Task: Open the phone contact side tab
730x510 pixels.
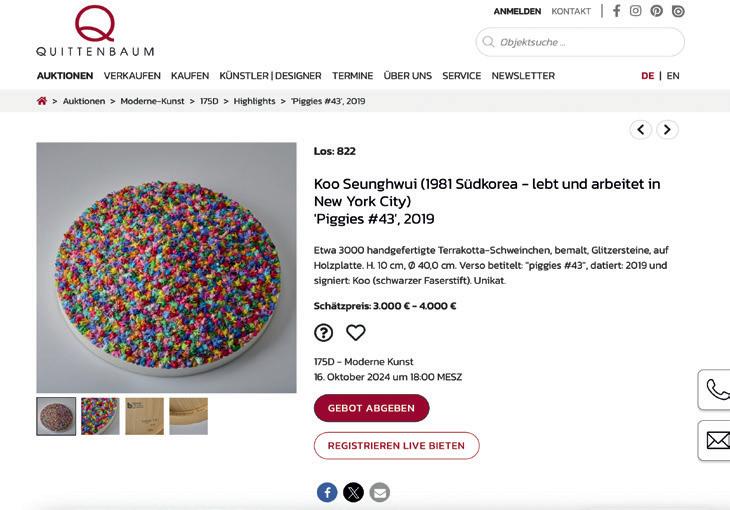Action: click(x=716, y=390)
